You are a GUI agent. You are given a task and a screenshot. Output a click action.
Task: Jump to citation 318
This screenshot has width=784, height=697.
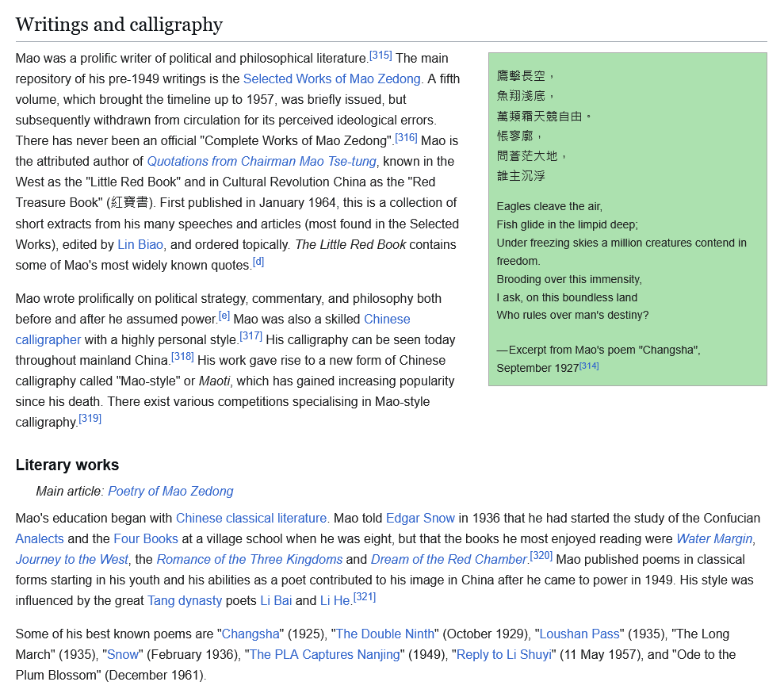pos(182,357)
